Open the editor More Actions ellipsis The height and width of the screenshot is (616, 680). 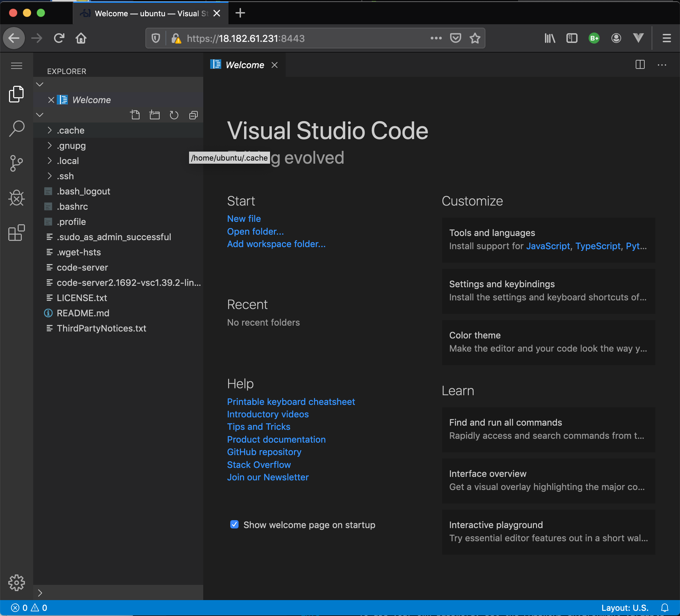(x=662, y=65)
